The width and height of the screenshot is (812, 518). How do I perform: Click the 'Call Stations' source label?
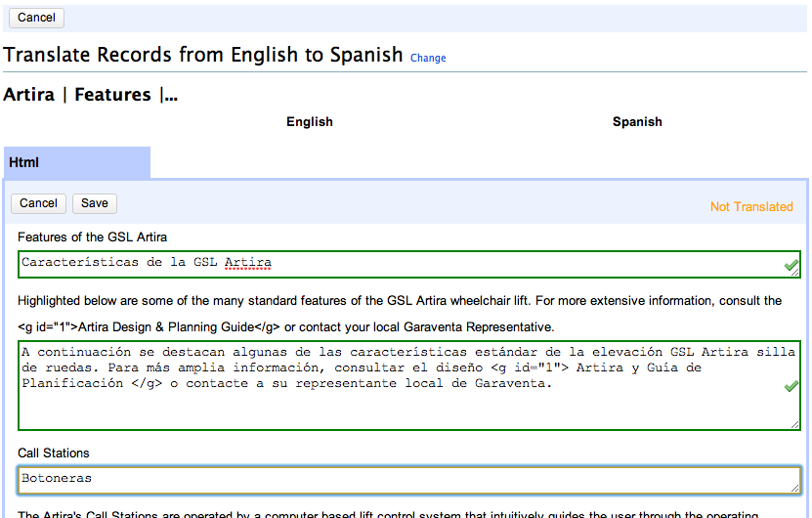coord(54,453)
